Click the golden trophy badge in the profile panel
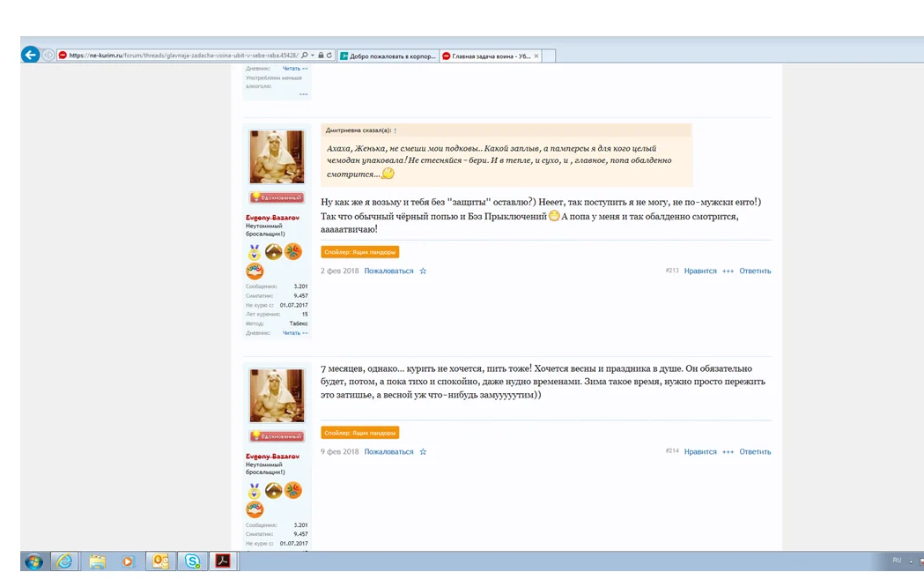The width and height of the screenshot is (924, 587). click(274, 252)
